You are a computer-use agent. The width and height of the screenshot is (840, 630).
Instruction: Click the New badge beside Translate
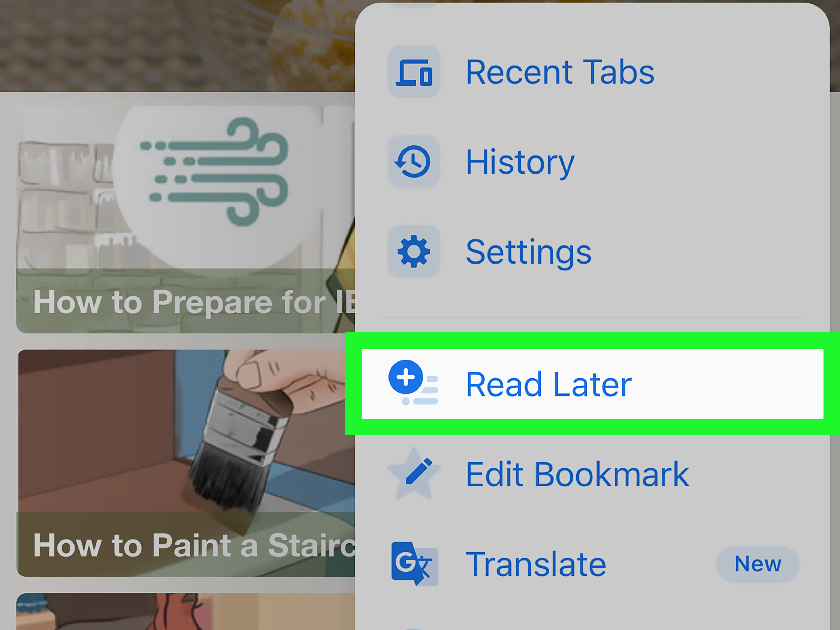[757, 564]
